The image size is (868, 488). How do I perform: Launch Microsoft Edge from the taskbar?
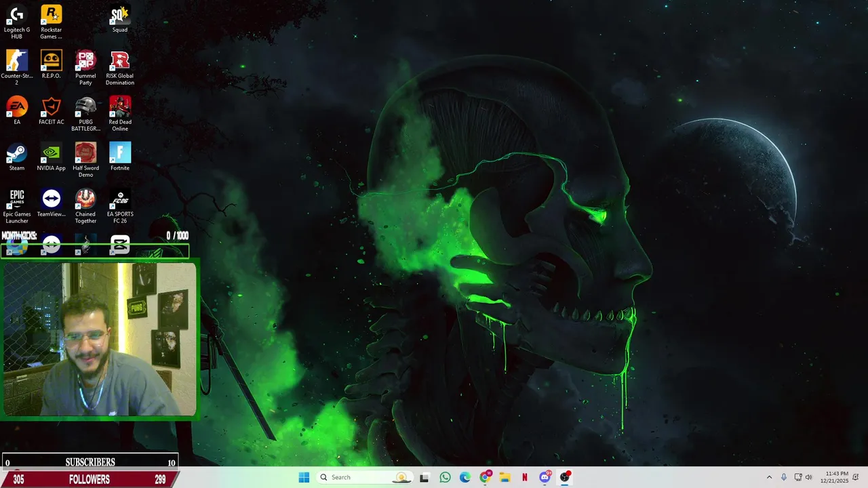[465, 477]
